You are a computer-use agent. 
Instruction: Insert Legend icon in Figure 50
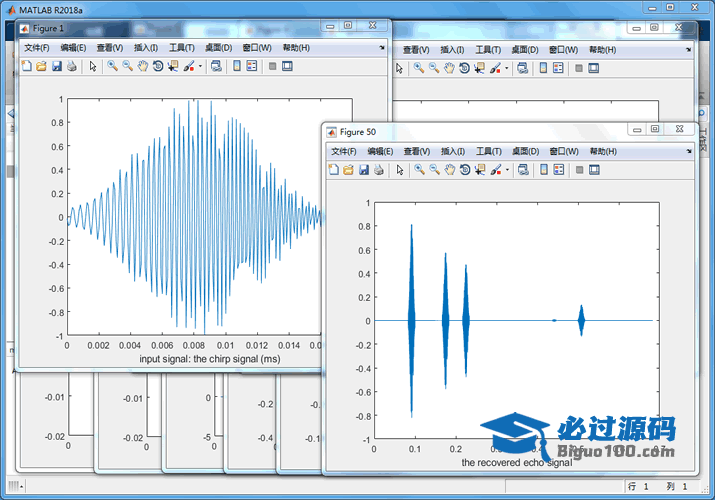pos(559,170)
